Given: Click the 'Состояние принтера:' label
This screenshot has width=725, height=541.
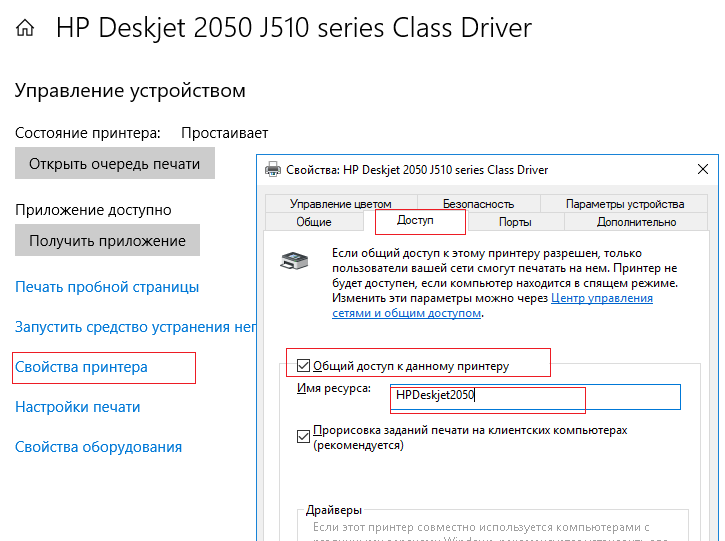Looking at the screenshot, I should (x=88, y=133).
